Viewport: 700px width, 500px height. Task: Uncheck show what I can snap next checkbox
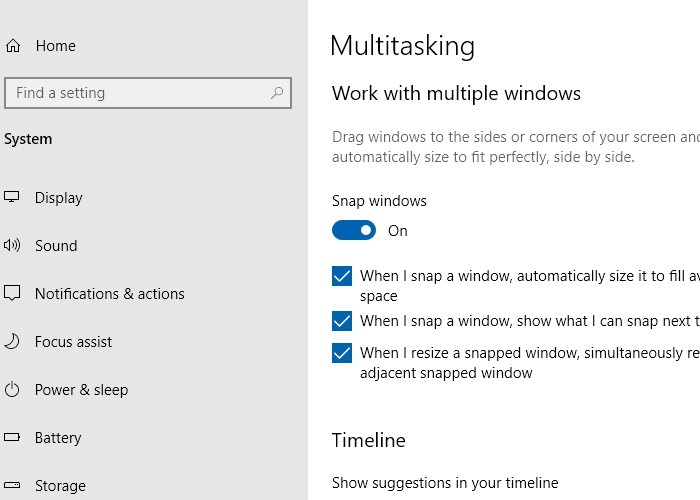[x=342, y=321]
